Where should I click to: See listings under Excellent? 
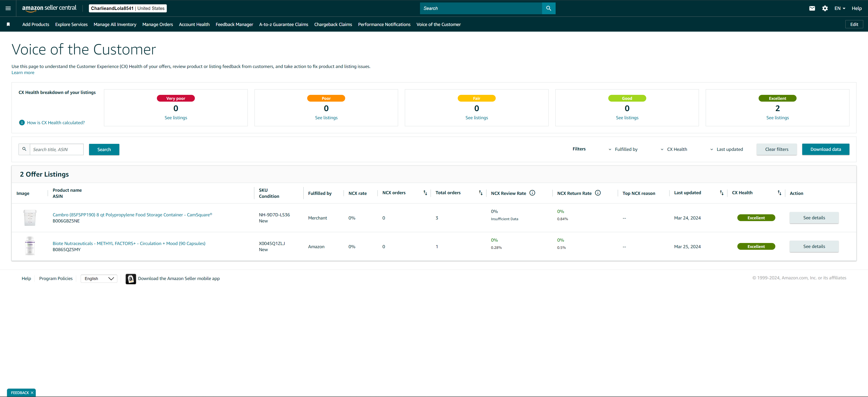[777, 118]
